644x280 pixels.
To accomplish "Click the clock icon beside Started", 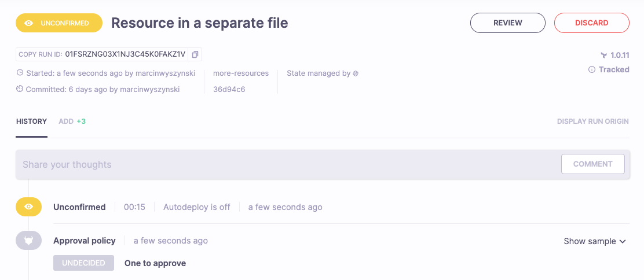I will tap(20, 73).
